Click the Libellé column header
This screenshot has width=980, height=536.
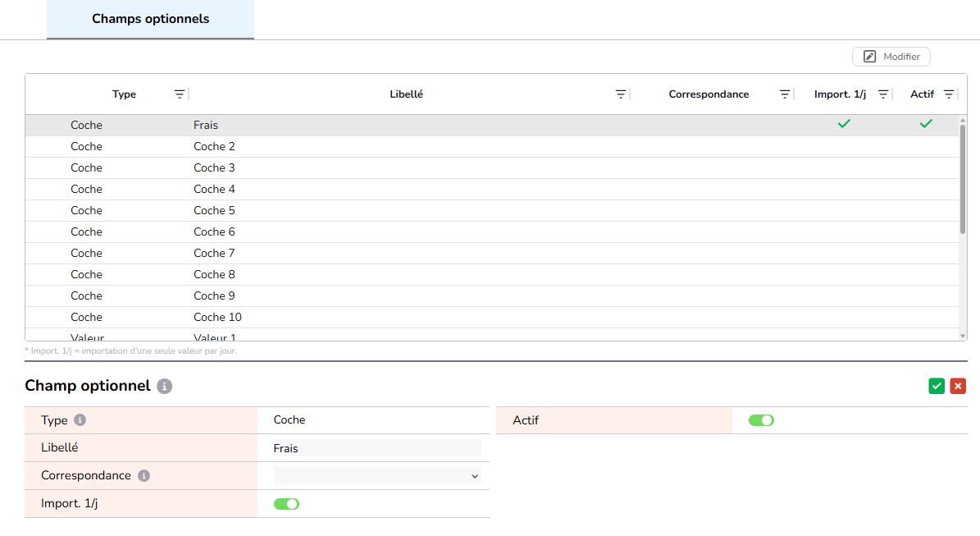(x=406, y=94)
